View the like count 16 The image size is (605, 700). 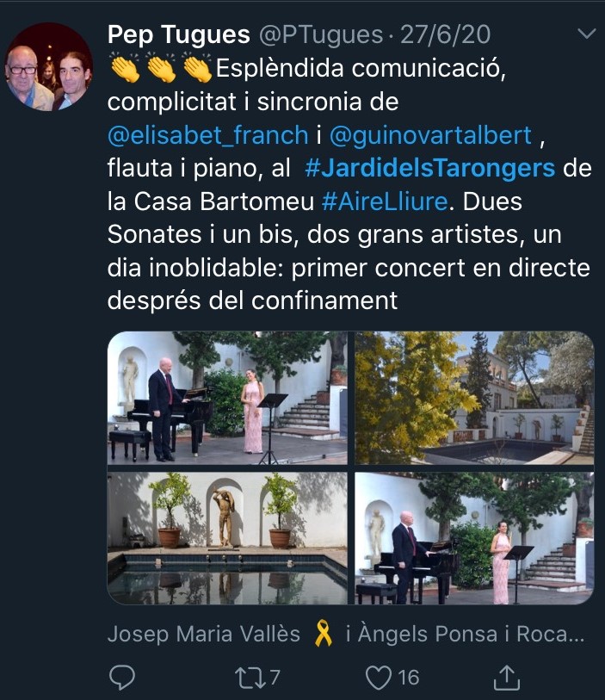pos(409,678)
